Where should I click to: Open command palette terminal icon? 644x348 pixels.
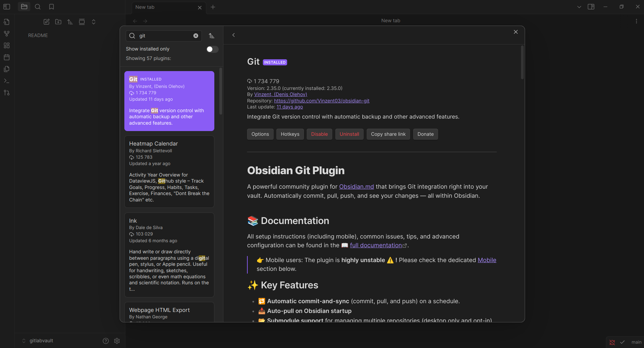click(7, 81)
